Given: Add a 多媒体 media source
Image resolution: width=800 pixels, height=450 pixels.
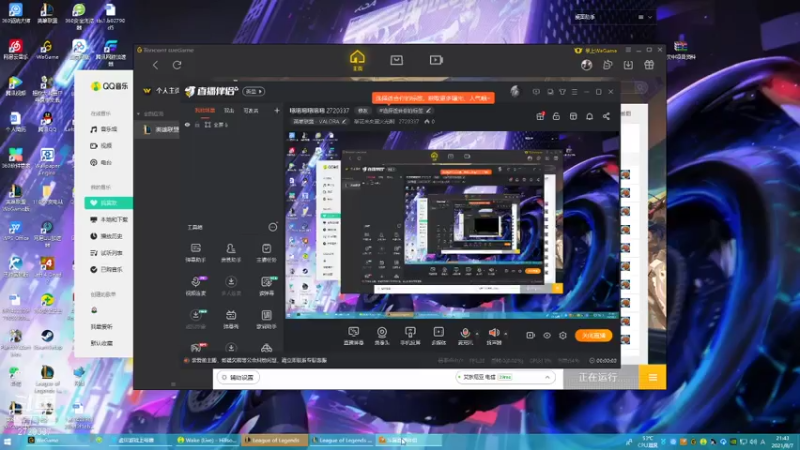Looking at the screenshot, I should coord(438,336).
